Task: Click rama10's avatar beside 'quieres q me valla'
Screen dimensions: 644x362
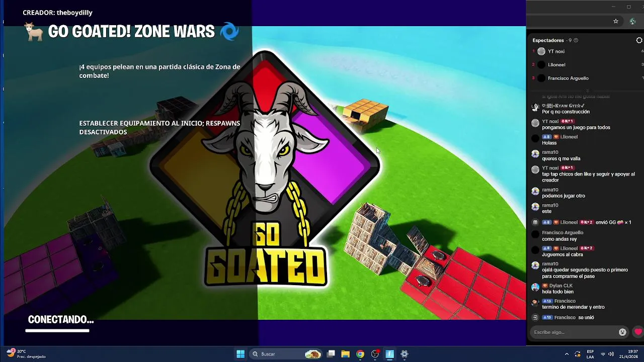Action: point(535,154)
